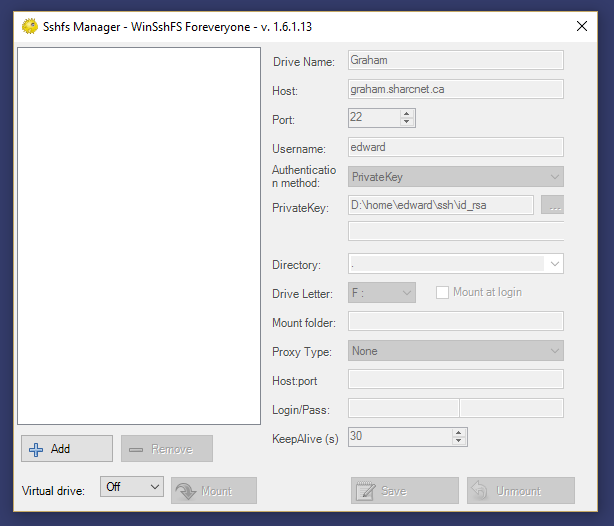The height and width of the screenshot is (526, 614).
Task: Click the Unmount button
Action: coord(520,491)
